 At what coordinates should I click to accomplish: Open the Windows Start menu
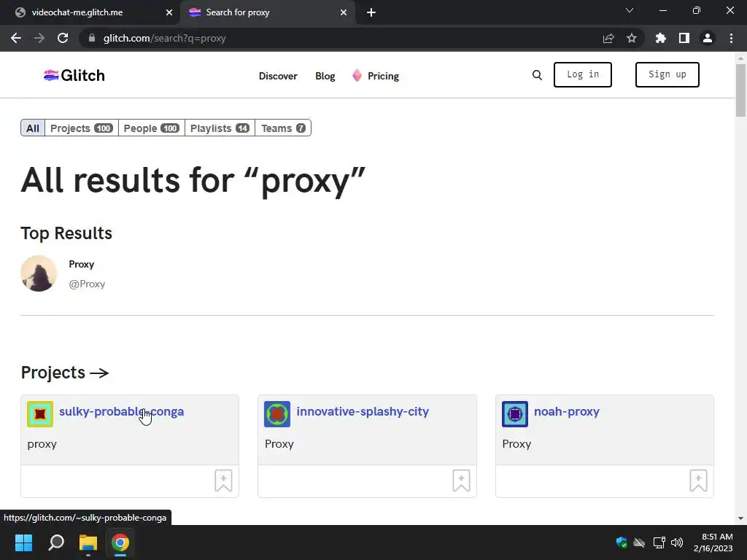(23, 542)
